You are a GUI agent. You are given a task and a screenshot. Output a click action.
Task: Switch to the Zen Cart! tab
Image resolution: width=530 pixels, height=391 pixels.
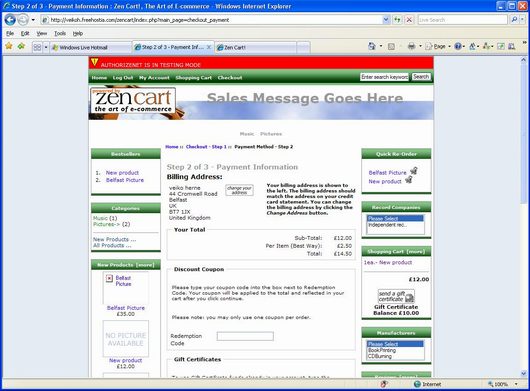[x=256, y=48]
